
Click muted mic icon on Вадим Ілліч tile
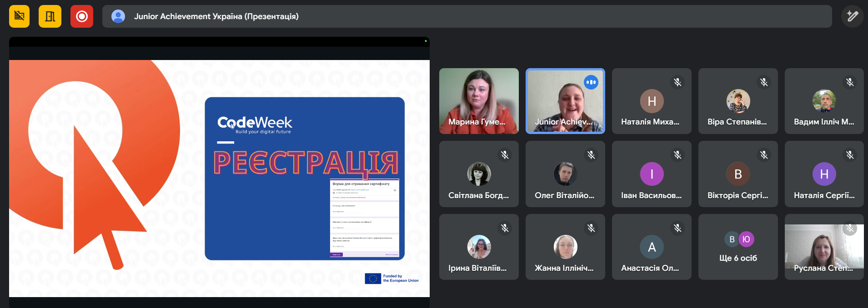tap(850, 82)
